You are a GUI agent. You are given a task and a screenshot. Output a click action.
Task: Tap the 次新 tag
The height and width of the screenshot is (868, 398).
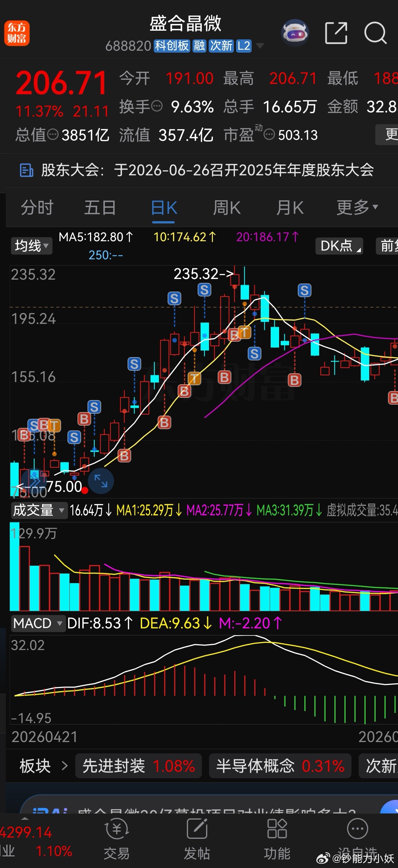[x=221, y=46]
